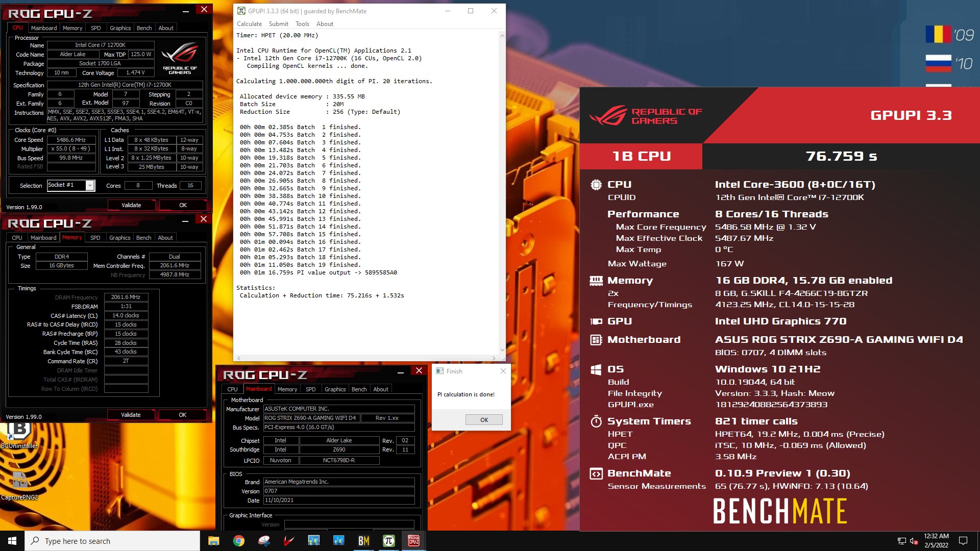This screenshot has width=980, height=551.
Task: Switch to Graphics tab in top CPU-Z
Action: tap(120, 28)
